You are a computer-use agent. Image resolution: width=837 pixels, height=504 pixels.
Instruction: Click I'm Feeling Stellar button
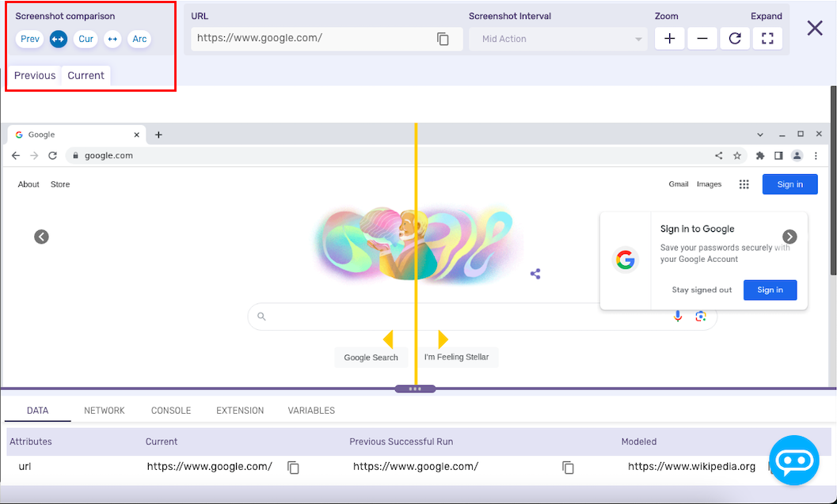(456, 358)
